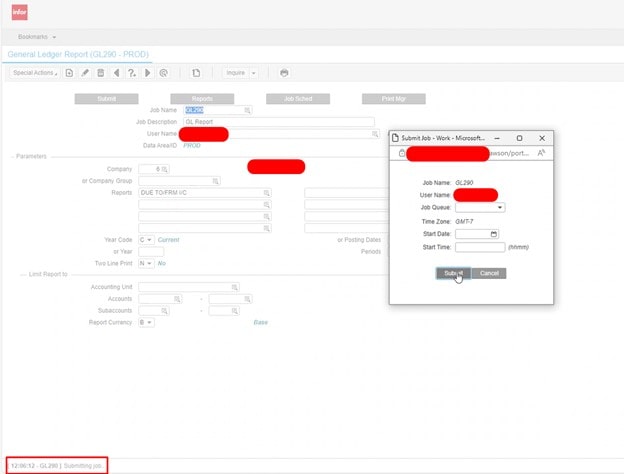Open the Start Date calendar icon
This screenshot has width=624, height=474.
(x=494, y=234)
